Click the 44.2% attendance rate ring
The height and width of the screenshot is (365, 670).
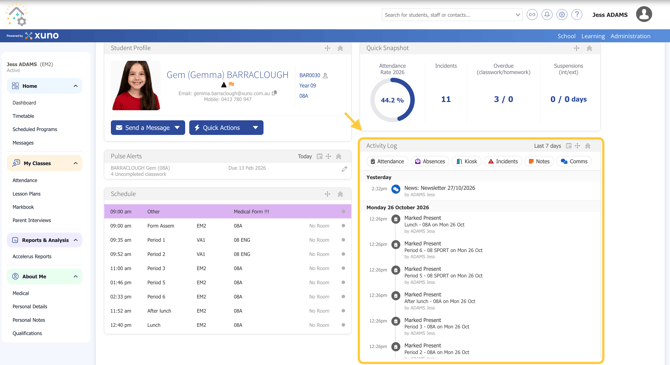click(x=392, y=100)
